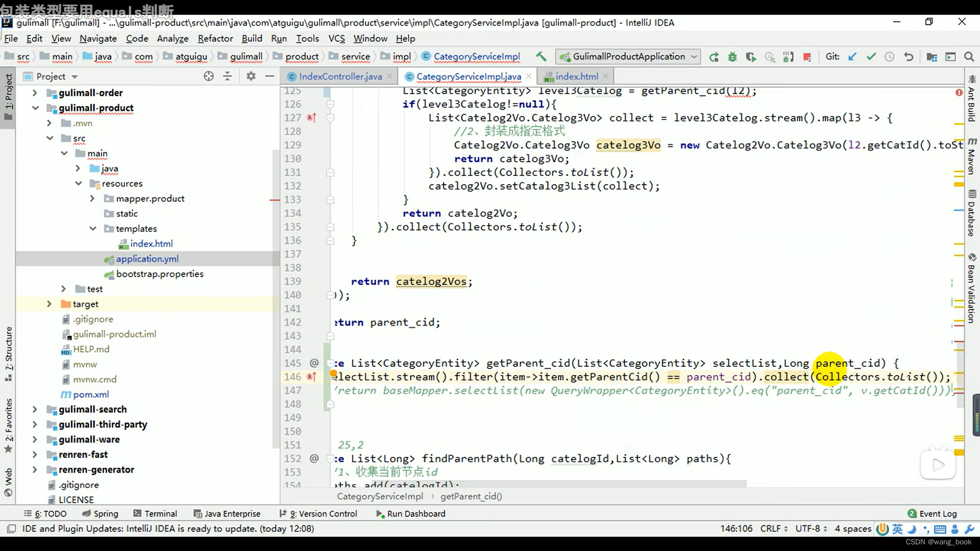Revert changes with the rollback arrow

pos(909,57)
